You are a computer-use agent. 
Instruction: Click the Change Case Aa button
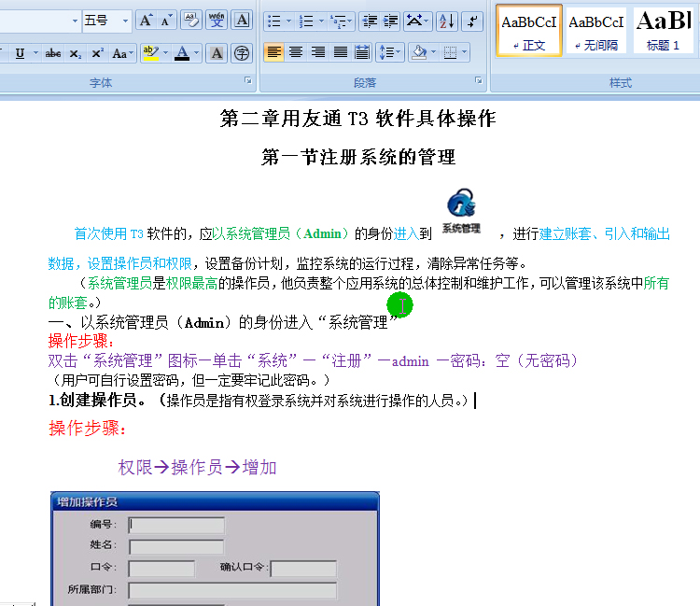pos(123,53)
